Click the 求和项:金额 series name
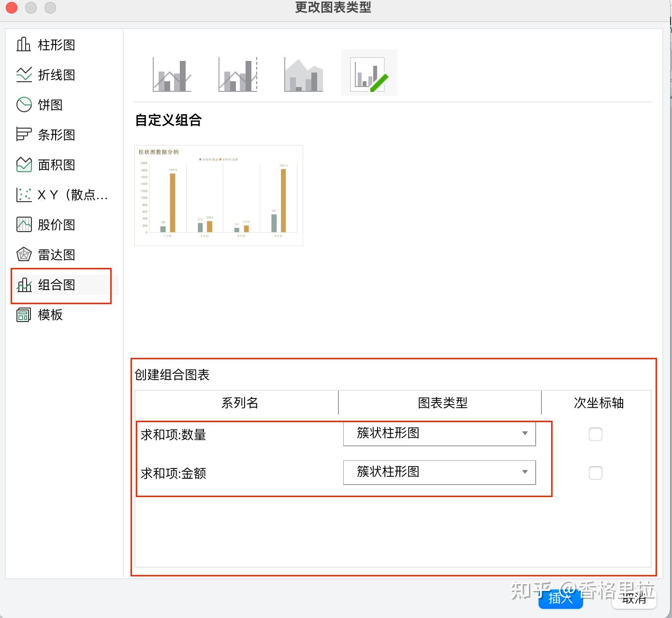 coord(174,473)
